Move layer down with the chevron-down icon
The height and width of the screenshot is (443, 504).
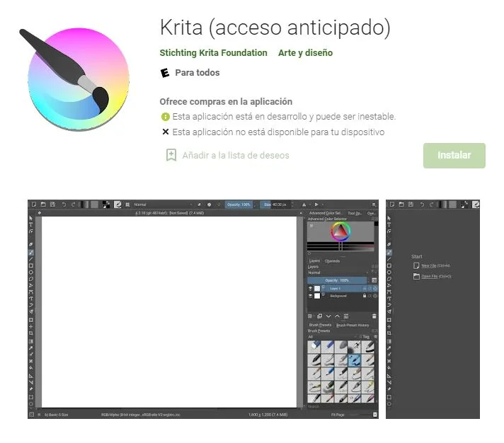[x=328, y=316]
